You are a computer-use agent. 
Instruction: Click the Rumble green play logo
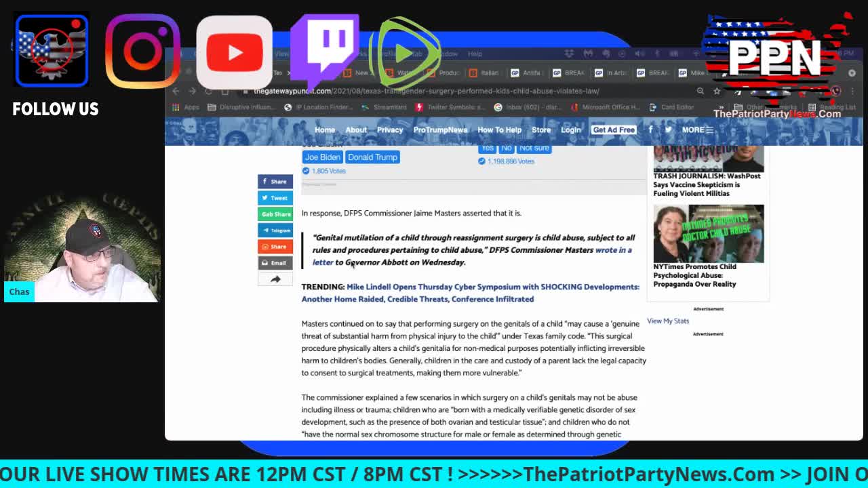405,52
